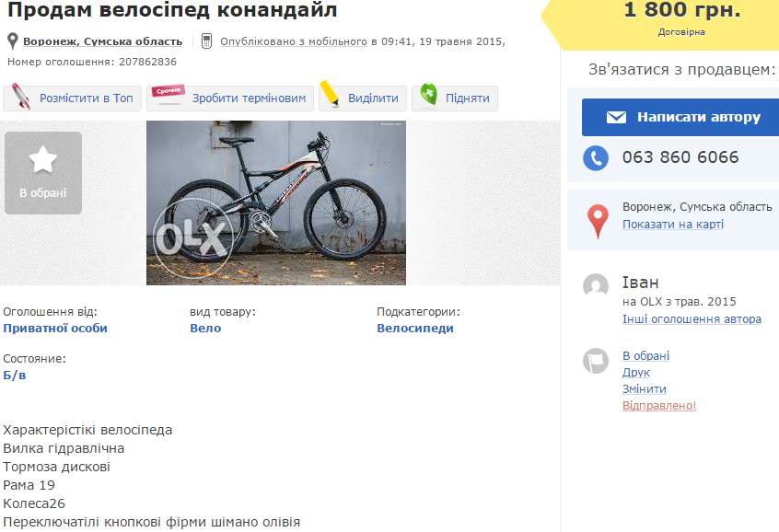Click the red map pin icon
The image size is (779, 532).
click(x=598, y=220)
